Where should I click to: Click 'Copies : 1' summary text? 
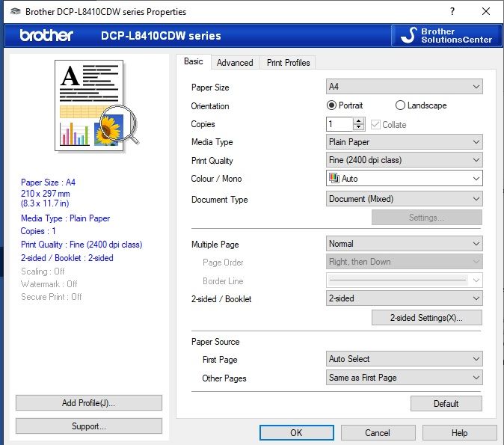point(38,231)
